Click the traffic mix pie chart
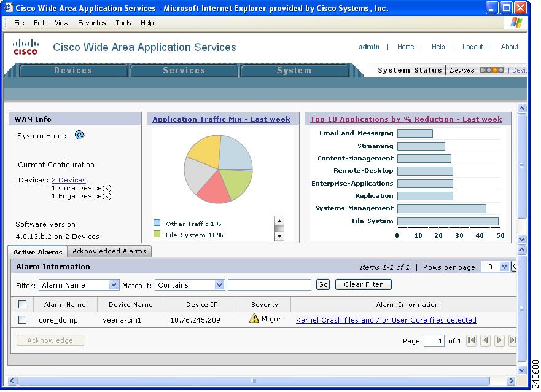This screenshot has height=392, width=541. tap(218, 169)
